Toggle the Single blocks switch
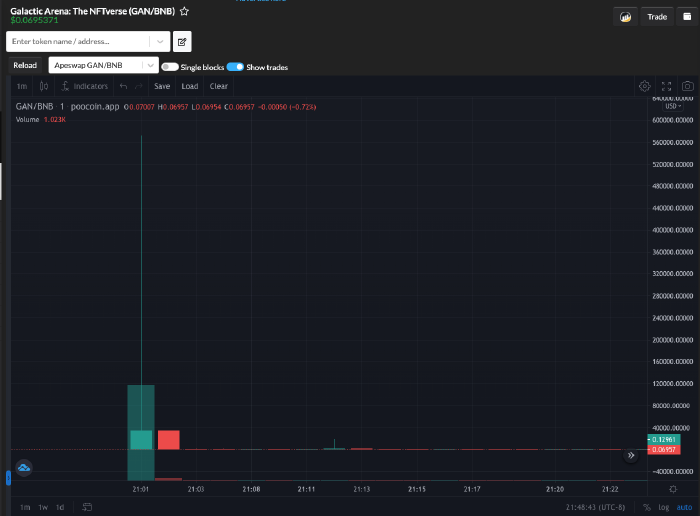 click(169, 67)
